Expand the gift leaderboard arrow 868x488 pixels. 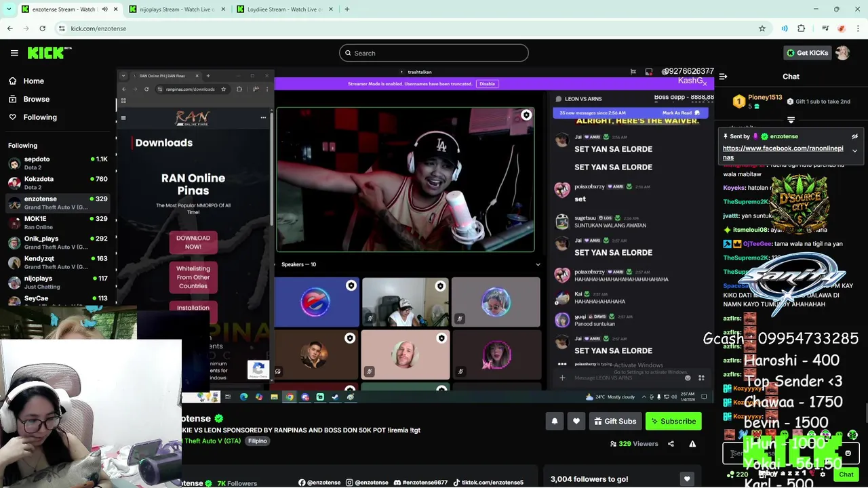point(791,119)
